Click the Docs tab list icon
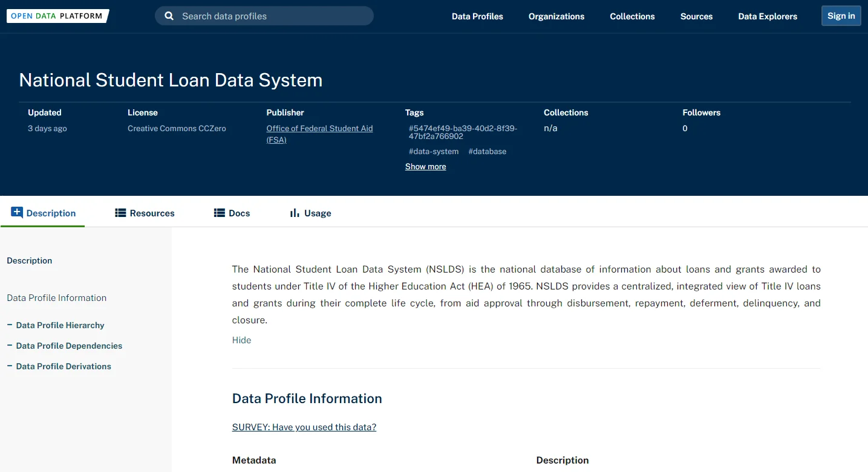The height and width of the screenshot is (472, 868). coord(220,213)
